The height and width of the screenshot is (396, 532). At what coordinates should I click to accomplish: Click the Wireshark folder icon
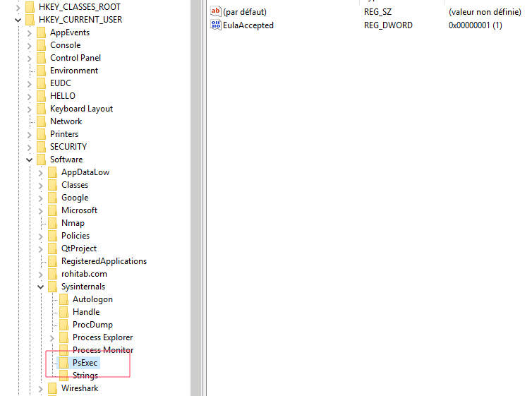pos(53,388)
